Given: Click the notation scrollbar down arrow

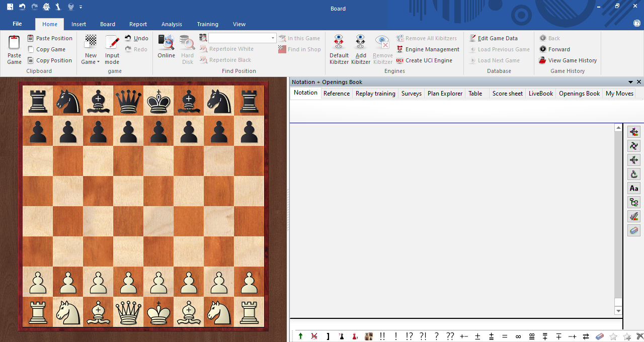Looking at the screenshot, I should pos(619,311).
